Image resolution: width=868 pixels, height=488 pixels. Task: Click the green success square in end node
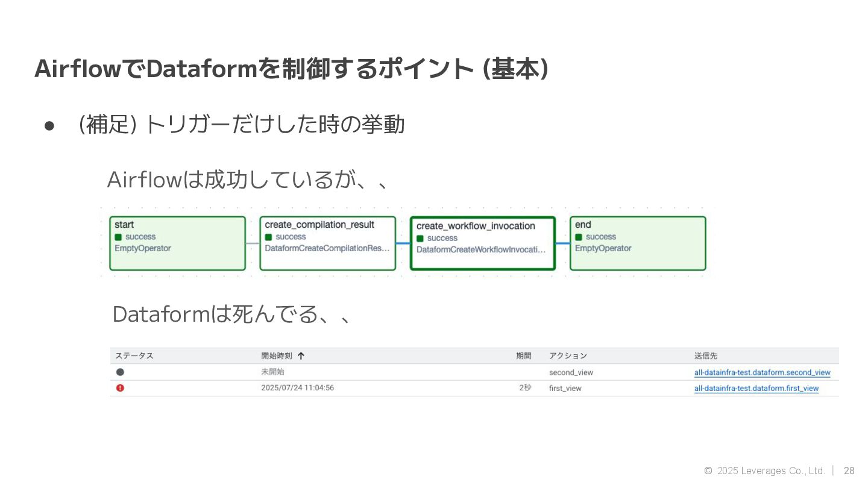tap(579, 237)
